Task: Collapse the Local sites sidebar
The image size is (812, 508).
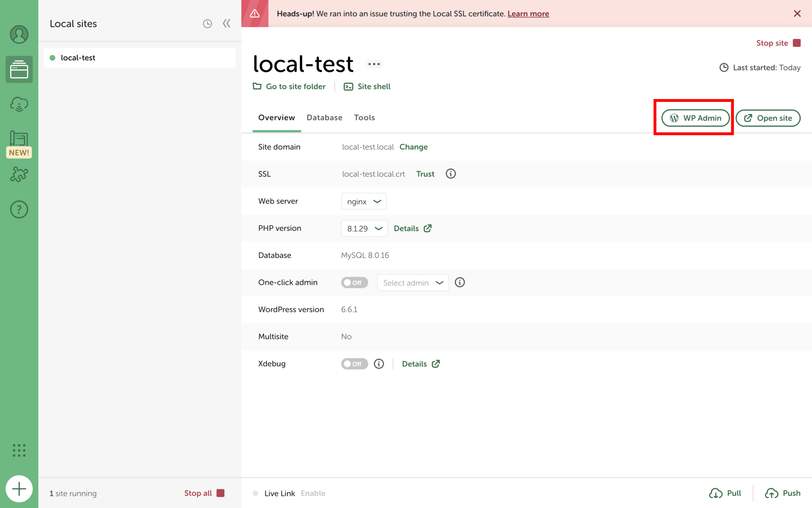Action: tap(227, 23)
